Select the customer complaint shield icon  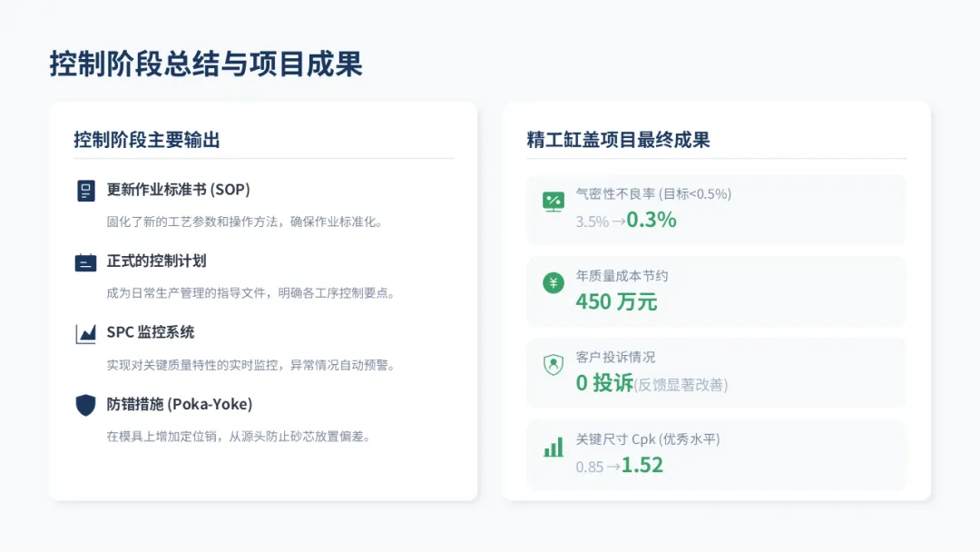[554, 364]
